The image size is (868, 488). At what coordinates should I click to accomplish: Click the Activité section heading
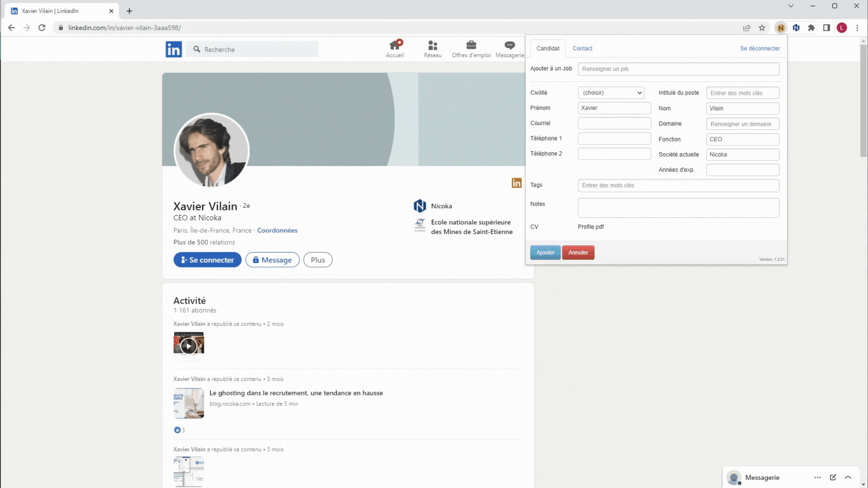(189, 301)
